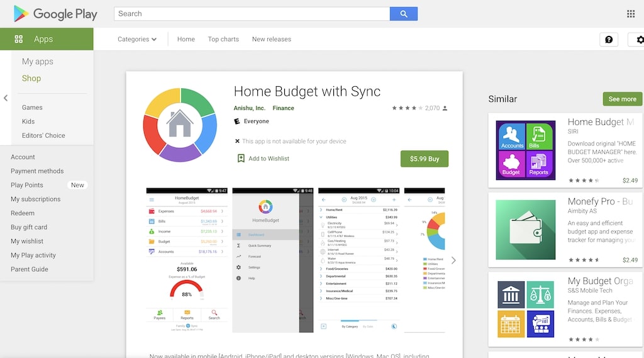This screenshot has width=644, height=358.
Task: Open the Google apps grid icon
Action: (631, 14)
